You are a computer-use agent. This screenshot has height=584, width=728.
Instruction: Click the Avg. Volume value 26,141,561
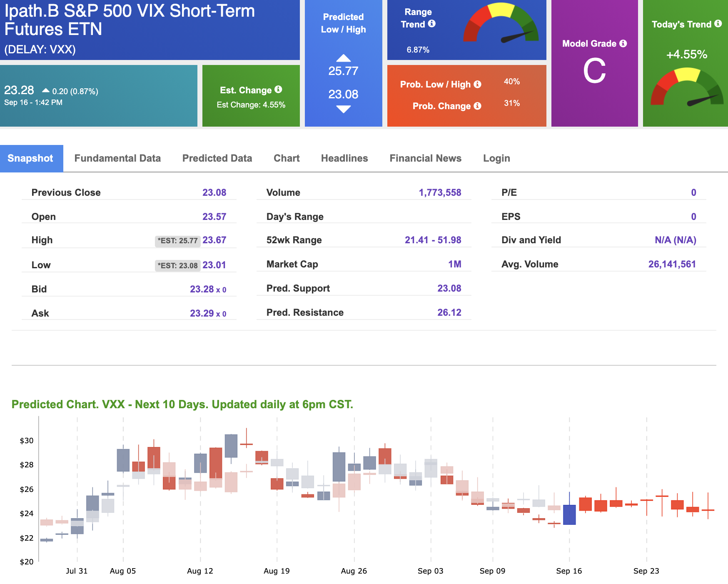[672, 264]
